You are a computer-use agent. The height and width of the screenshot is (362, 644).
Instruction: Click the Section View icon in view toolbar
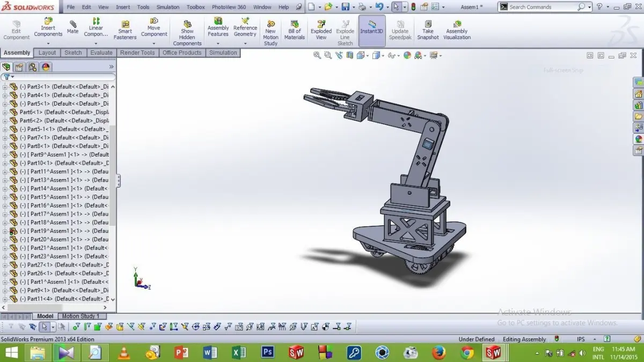[x=350, y=55]
